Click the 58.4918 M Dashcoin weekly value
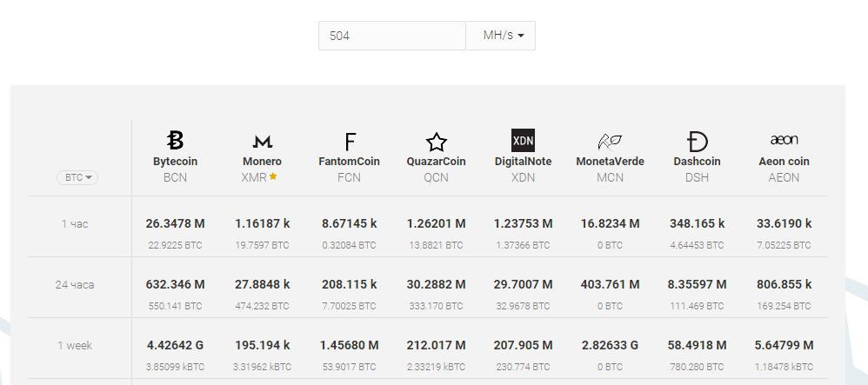This screenshot has width=868, height=385. [x=697, y=346]
